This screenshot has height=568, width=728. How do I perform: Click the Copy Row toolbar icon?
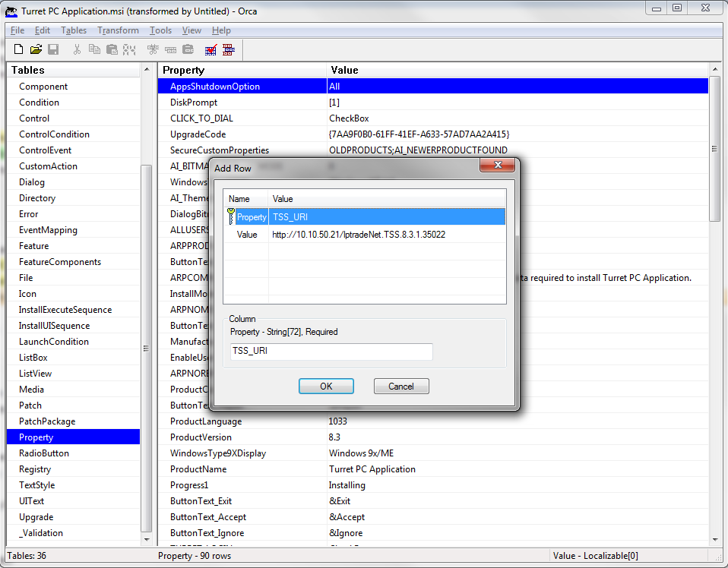pos(170,49)
